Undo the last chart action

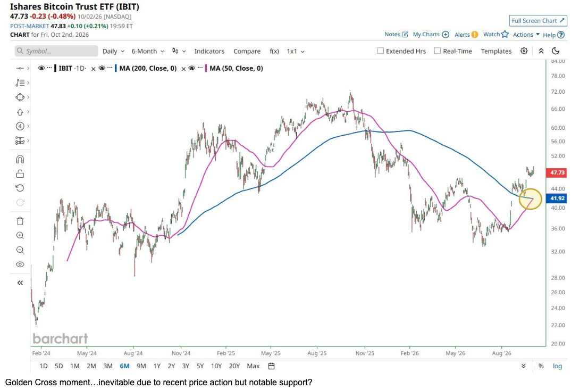pyautogui.click(x=20, y=188)
